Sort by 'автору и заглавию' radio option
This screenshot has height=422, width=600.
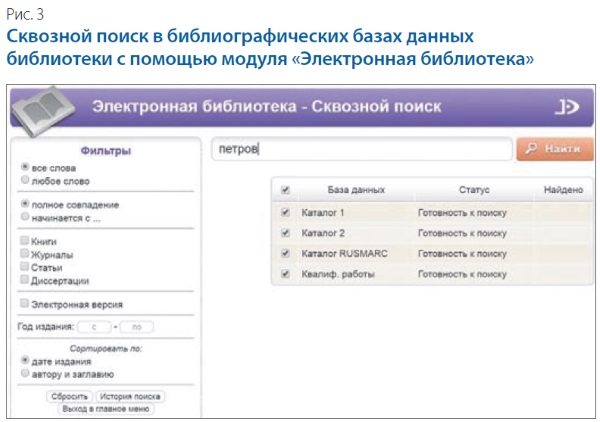(x=25, y=373)
